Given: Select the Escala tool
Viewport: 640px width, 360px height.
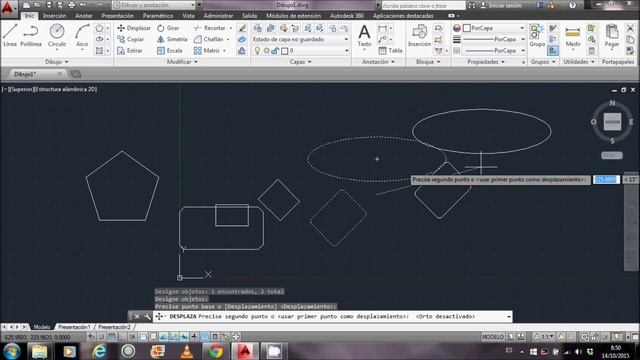Looking at the screenshot, I should coord(169,51).
